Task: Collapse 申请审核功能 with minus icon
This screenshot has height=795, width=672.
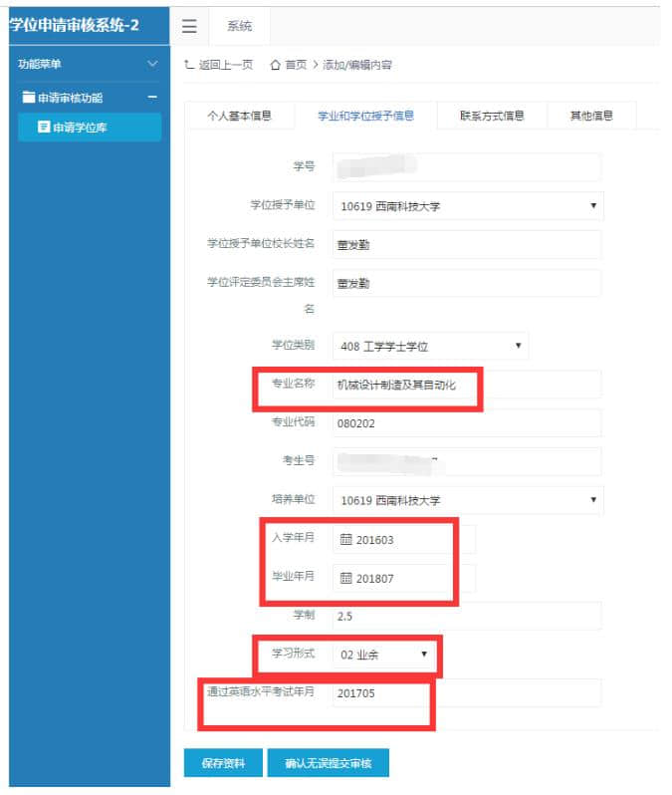Action: (x=152, y=98)
